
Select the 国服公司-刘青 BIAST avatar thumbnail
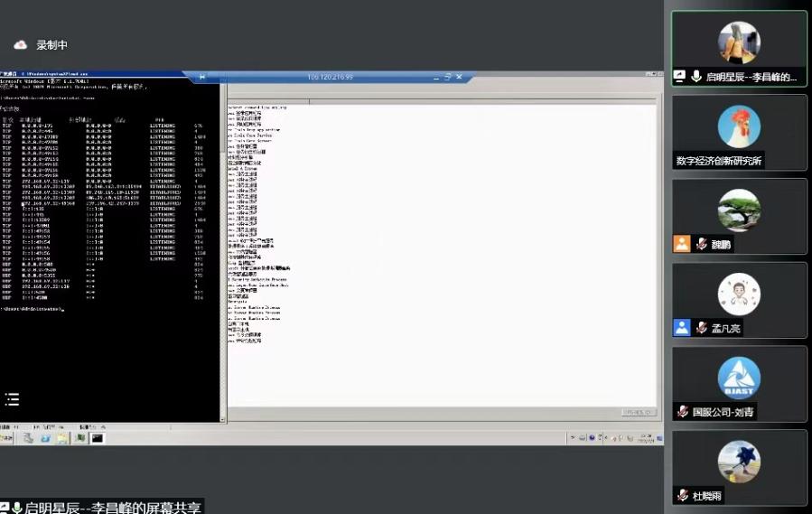click(x=739, y=378)
